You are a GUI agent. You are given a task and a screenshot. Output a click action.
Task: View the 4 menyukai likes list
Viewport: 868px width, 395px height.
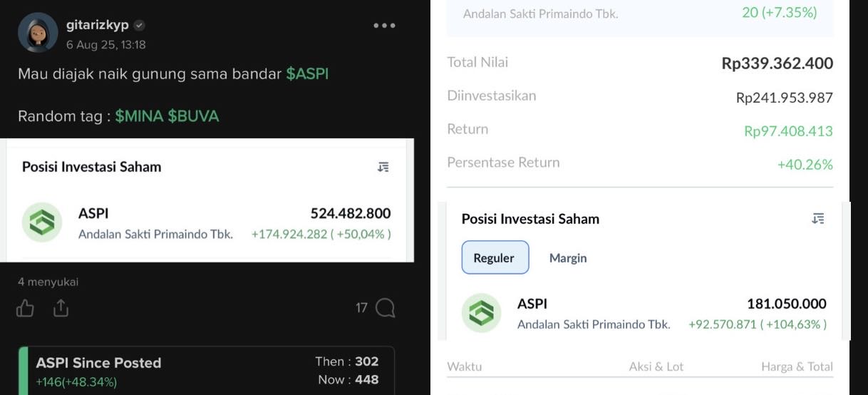point(48,282)
